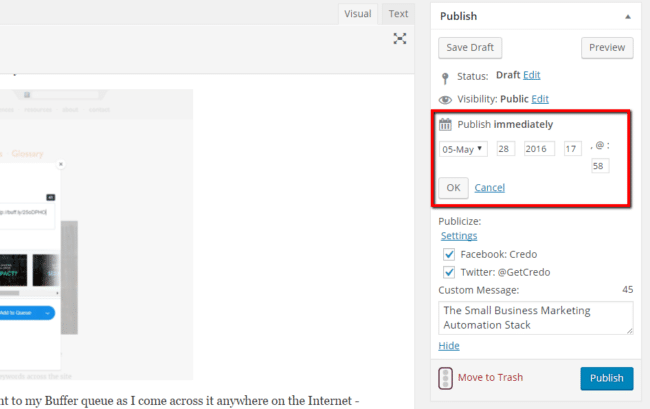The height and width of the screenshot is (409, 650).
Task: Toggle distraction-free fullscreen editor icon
Action: (400, 39)
